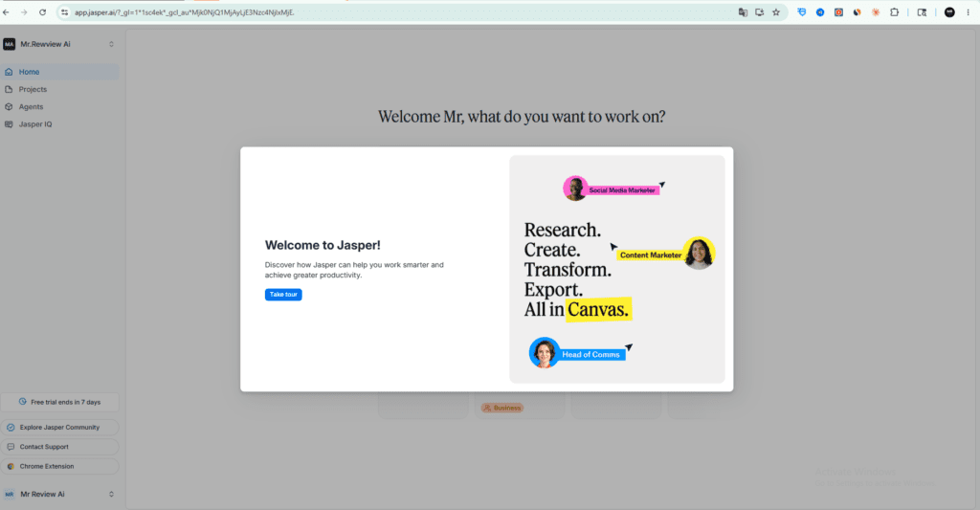Click the red square extension icon

coord(838,11)
